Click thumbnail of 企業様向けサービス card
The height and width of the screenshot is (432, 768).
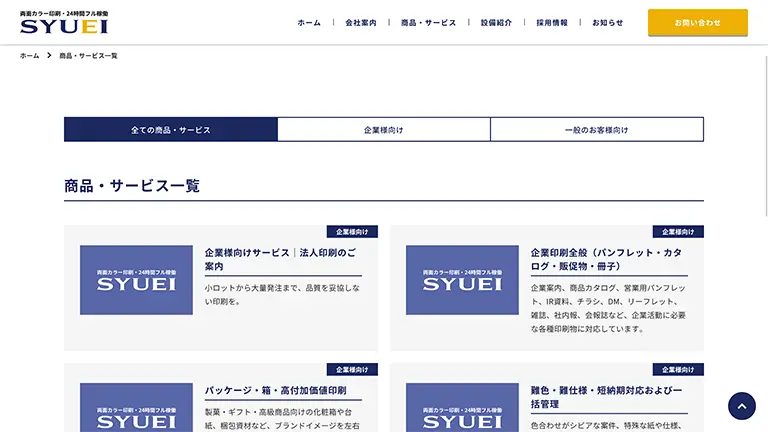[136, 280]
